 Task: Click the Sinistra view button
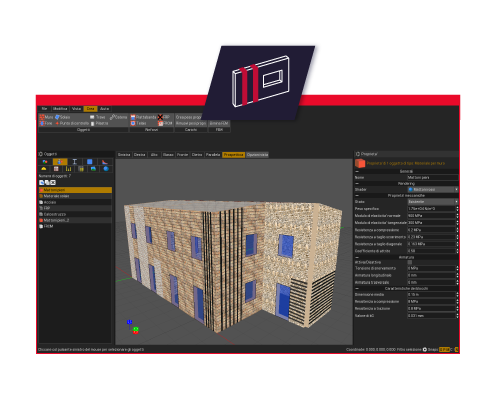tap(124, 155)
